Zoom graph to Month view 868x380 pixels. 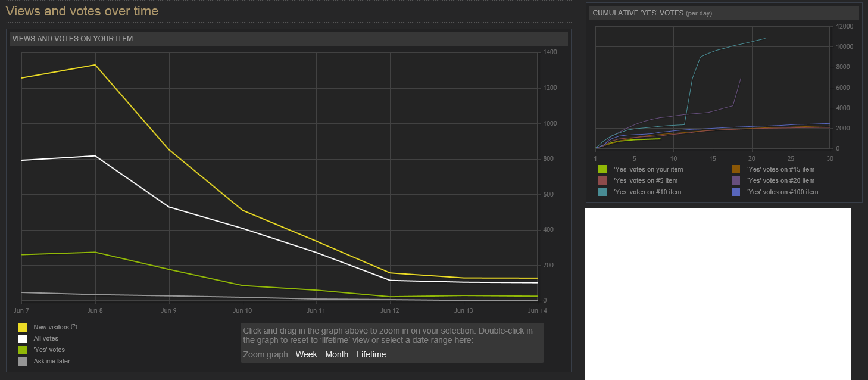pyautogui.click(x=336, y=354)
